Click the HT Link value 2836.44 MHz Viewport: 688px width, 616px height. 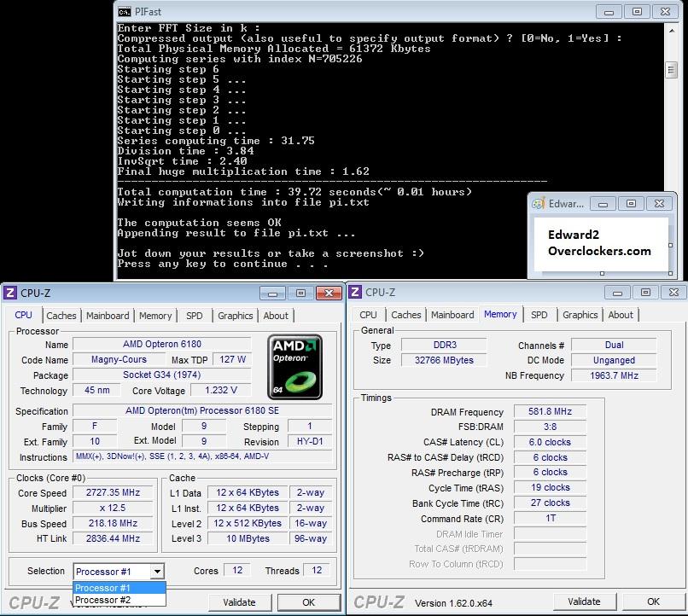coord(113,538)
